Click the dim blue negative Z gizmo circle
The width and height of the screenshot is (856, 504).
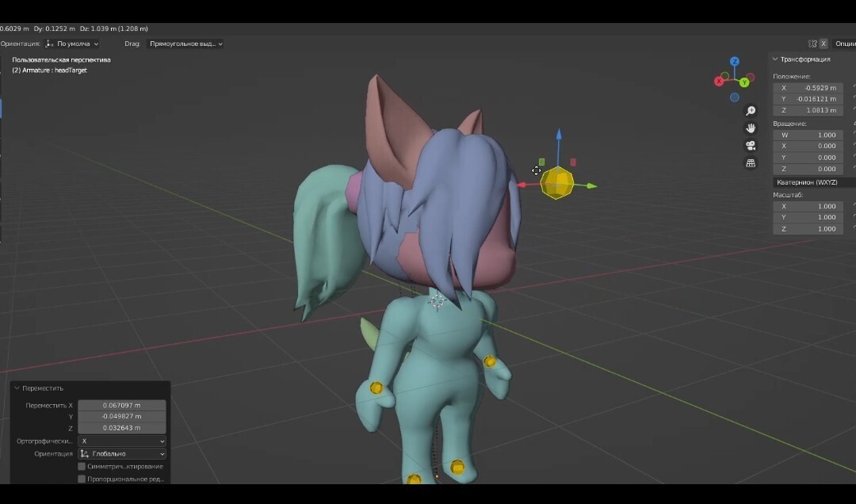pyautogui.click(x=734, y=97)
